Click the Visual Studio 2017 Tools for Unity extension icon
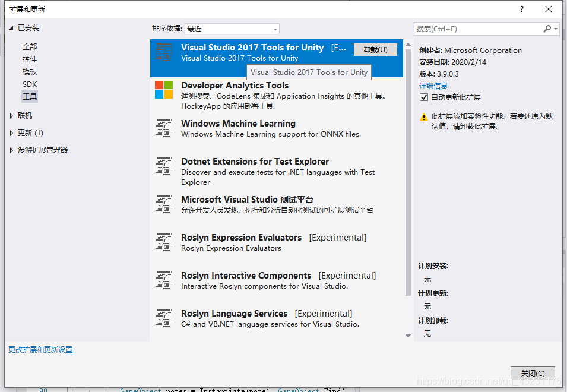The height and width of the screenshot is (392, 567). (163, 52)
